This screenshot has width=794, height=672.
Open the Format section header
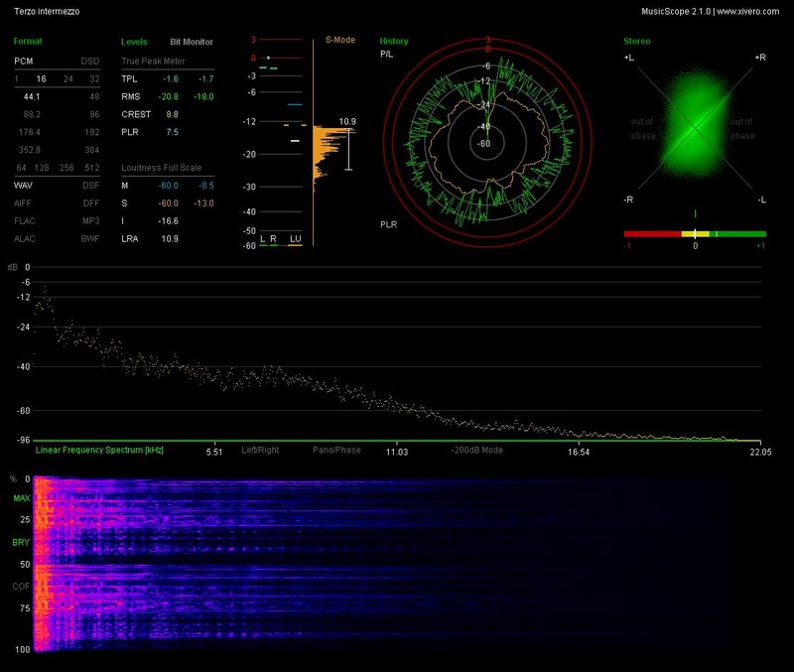pos(28,42)
